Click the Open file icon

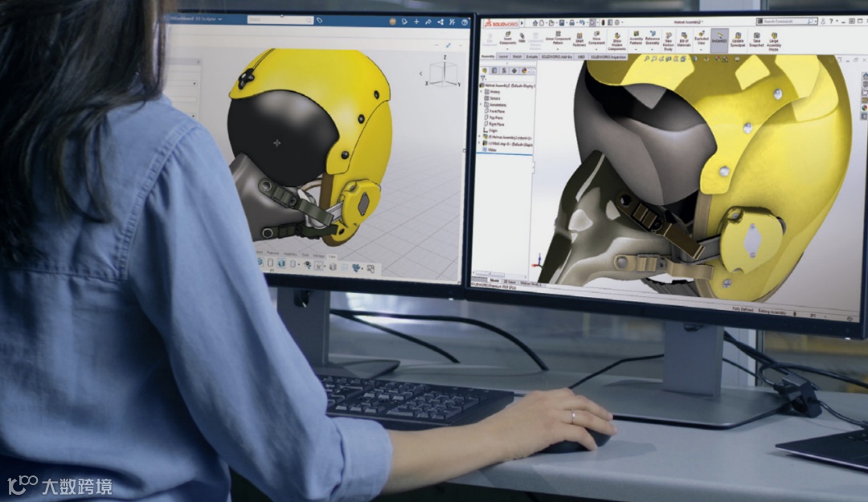click(551, 23)
